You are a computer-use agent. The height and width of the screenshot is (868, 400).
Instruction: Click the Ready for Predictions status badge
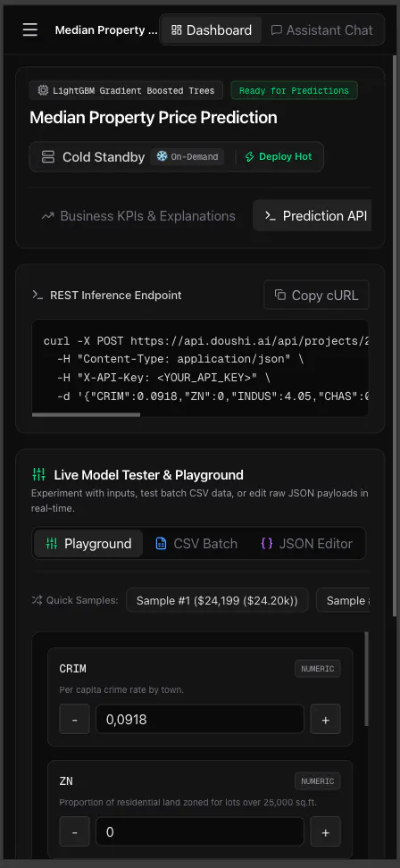(x=294, y=90)
